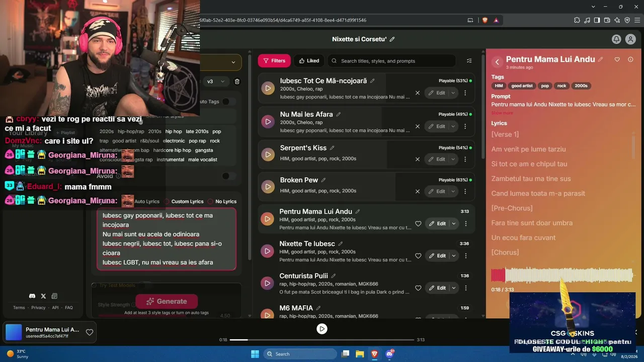
Task: Remove Nu Mai Ies Afara with its X
Action: [x=417, y=127]
